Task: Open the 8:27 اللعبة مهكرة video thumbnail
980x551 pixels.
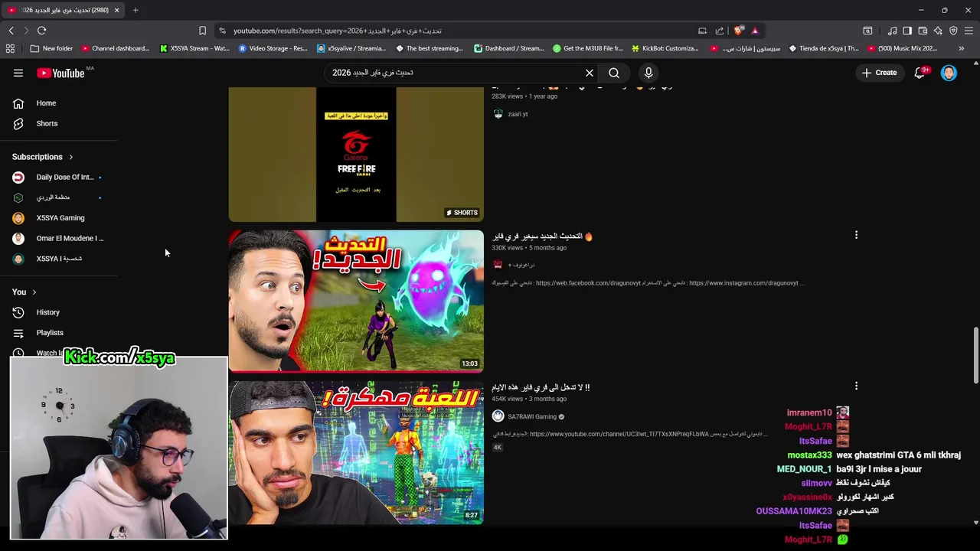Action: click(x=356, y=453)
